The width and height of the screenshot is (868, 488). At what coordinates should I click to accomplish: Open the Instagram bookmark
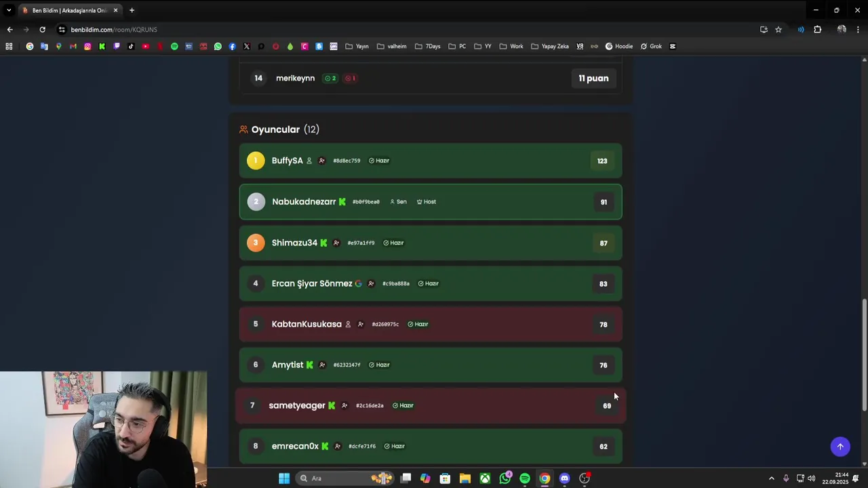87,46
